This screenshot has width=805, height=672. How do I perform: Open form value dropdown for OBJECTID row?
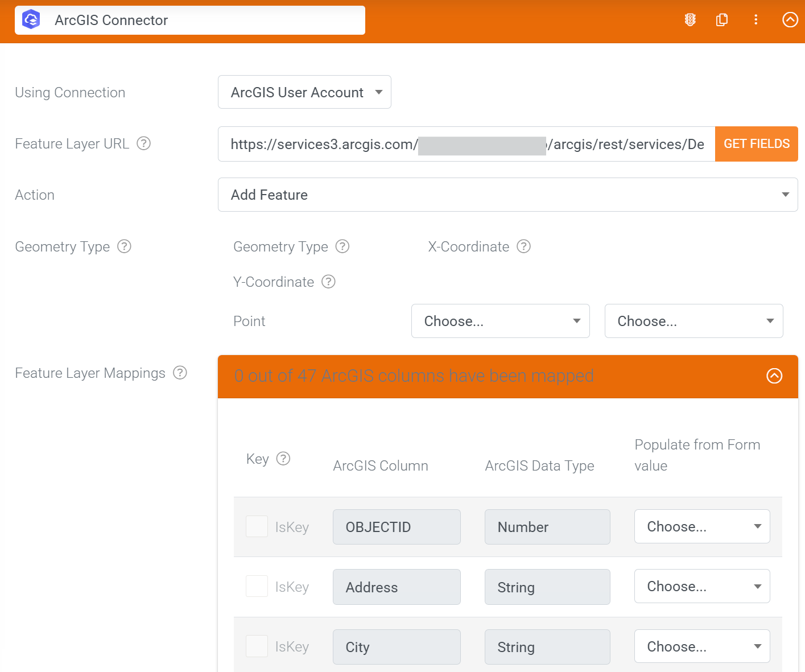tap(702, 526)
